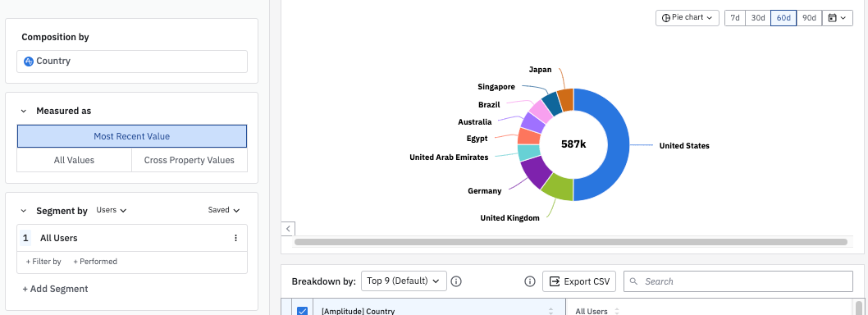Open the All Users three-dot menu
The height and width of the screenshot is (315, 868).
235,238
